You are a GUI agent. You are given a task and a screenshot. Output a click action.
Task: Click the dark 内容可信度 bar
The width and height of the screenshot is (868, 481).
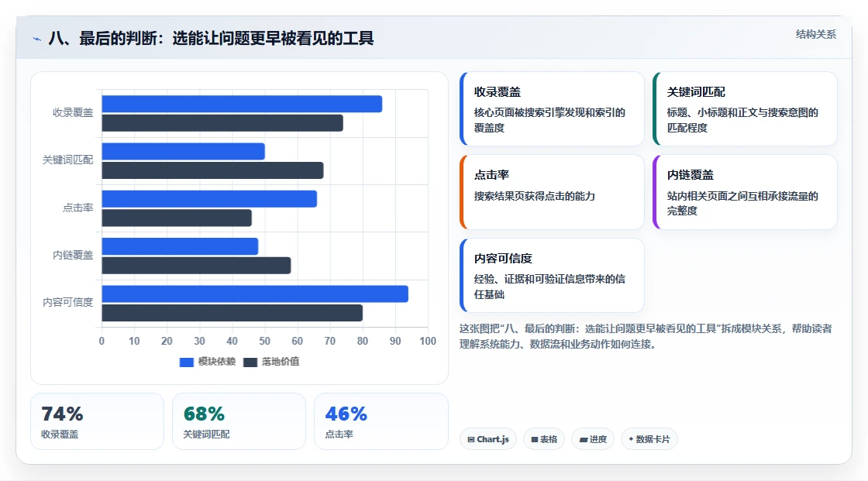point(232,313)
